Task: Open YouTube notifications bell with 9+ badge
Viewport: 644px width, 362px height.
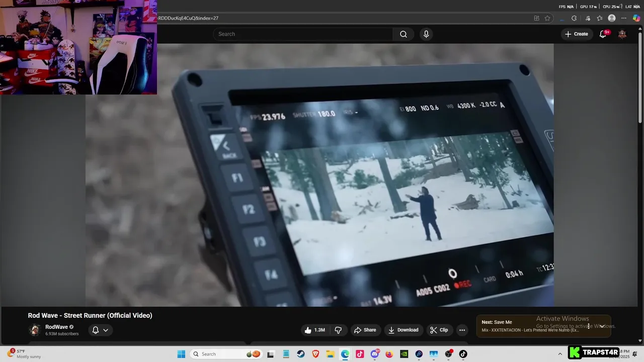Action: pyautogui.click(x=603, y=34)
